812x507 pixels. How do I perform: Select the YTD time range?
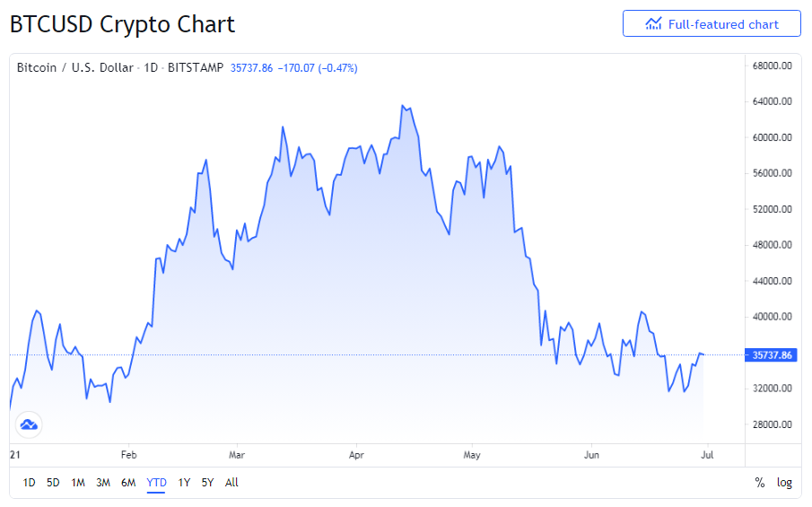pos(156,483)
